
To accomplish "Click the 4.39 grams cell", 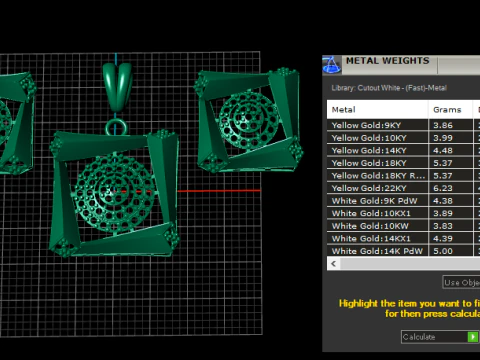I will coord(450,239).
